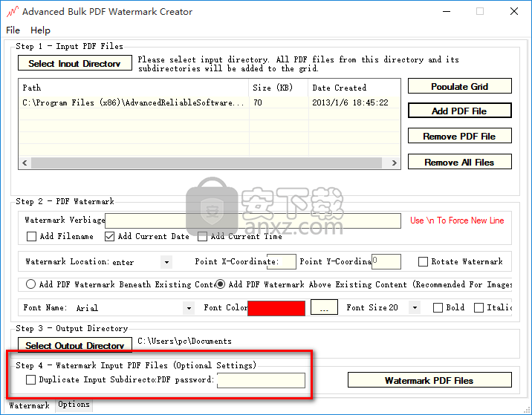Click the output path C:\Users\pc\Documents

coord(184,341)
